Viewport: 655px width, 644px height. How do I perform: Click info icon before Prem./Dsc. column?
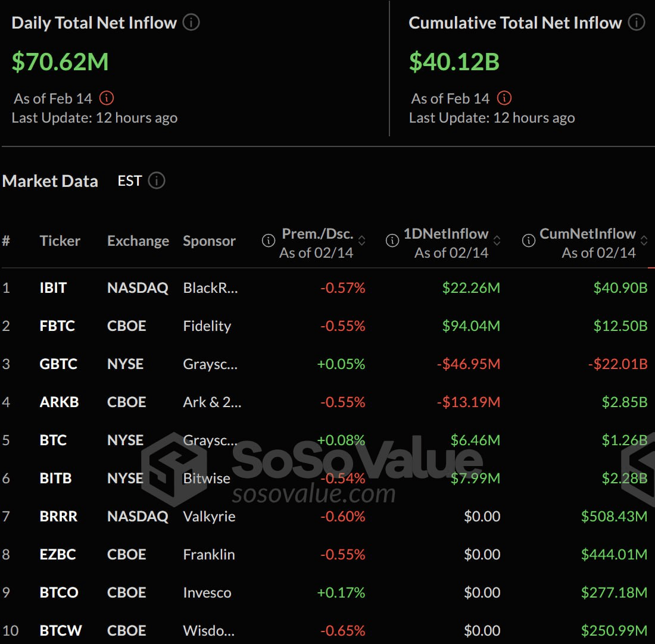pyautogui.click(x=268, y=240)
